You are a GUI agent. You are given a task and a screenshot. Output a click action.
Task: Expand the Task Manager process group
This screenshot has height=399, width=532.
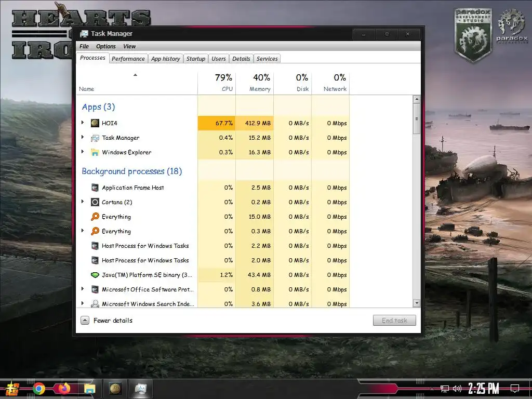pos(83,137)
